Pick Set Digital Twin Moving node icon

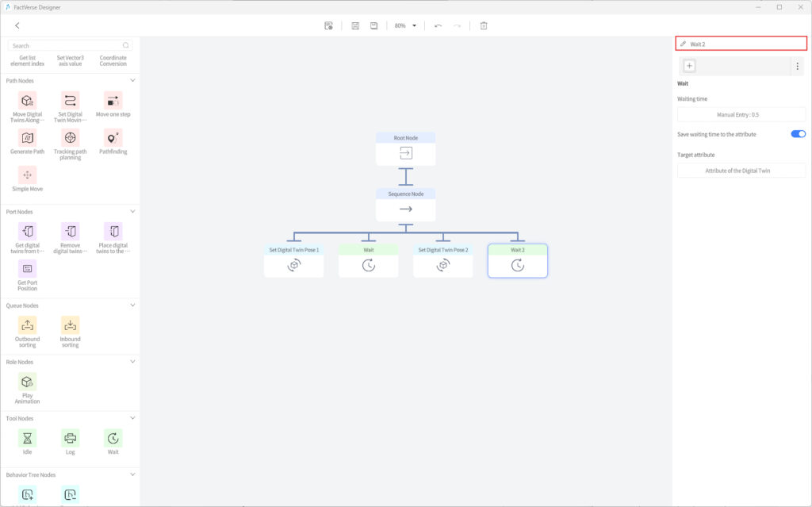(70, 101)
